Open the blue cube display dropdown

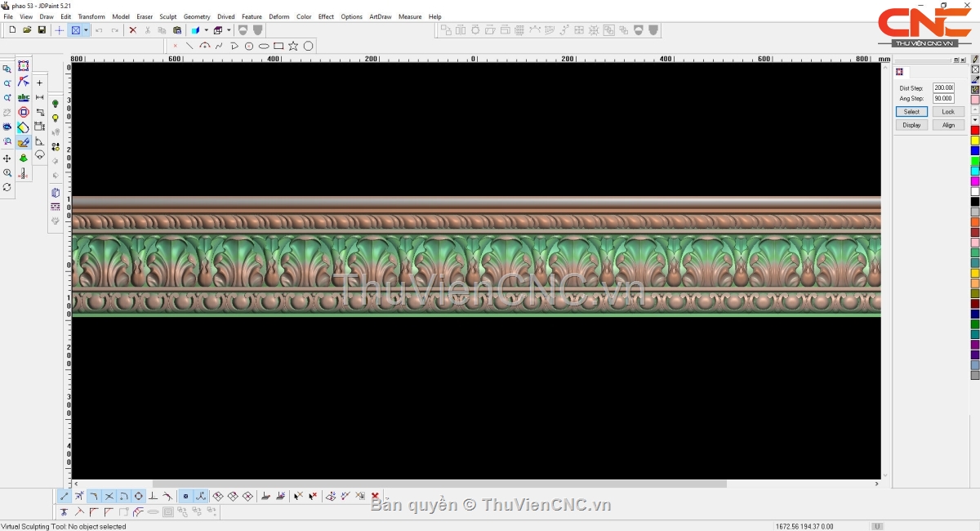tap(206, 30)
